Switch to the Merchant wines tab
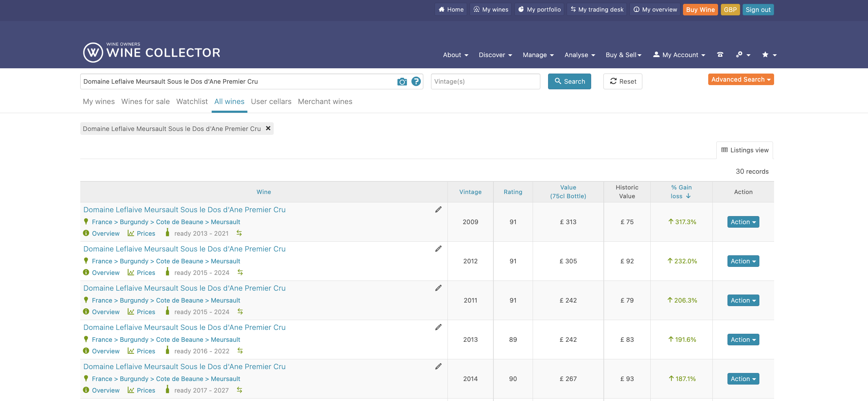 click(x=325, y=102)
